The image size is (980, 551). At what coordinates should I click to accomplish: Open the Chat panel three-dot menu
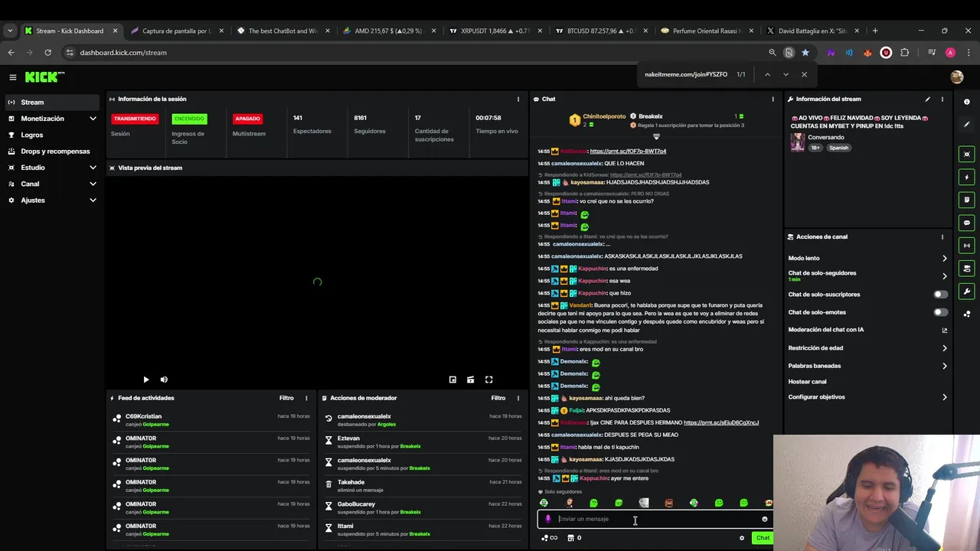[x=773, y=99]
